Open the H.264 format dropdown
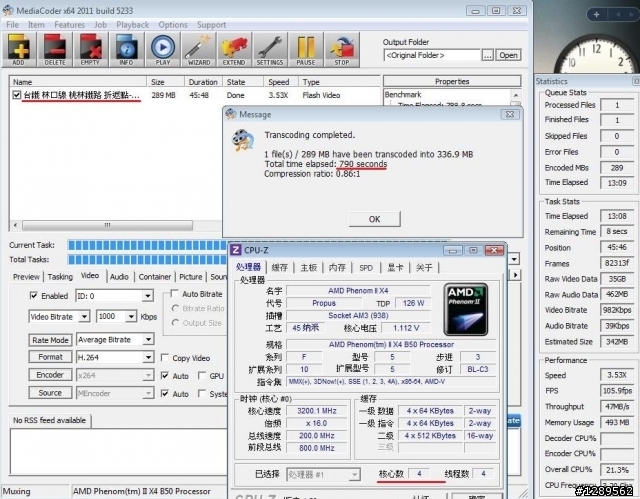The height and width of the screenshot is (499, 640). click(x=148, y=357)
